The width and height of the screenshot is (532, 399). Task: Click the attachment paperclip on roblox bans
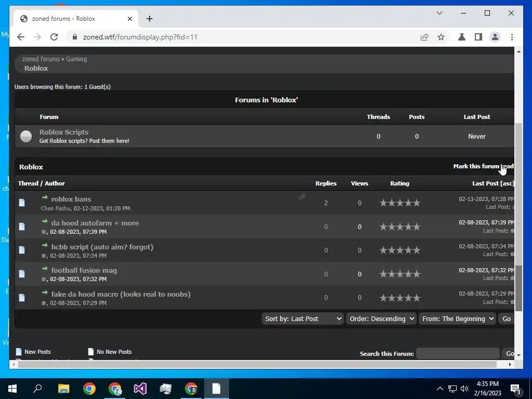(x=302, y=197)
